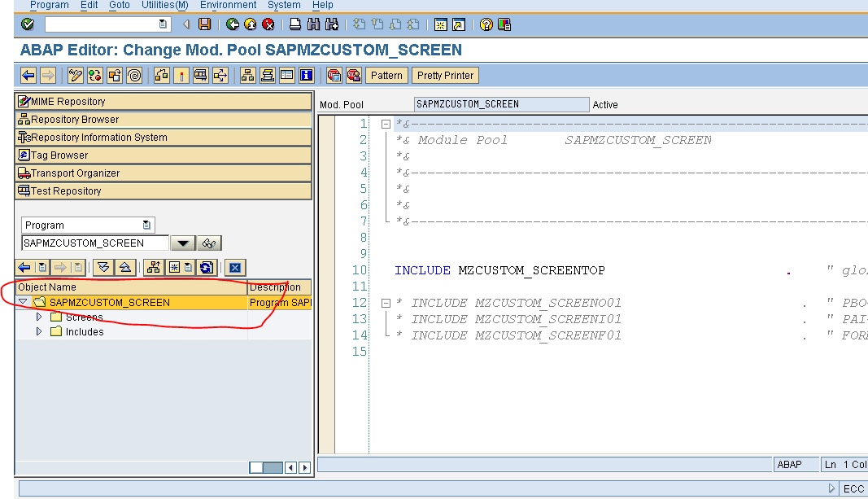Click the Pattern button

click(x=386, y=75)
